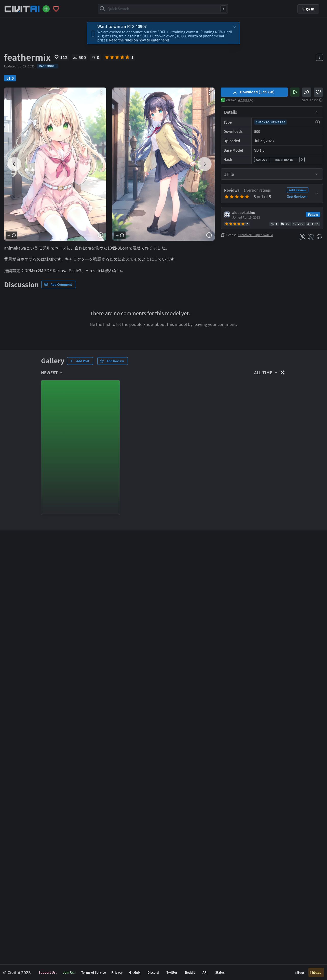Image resolution: width=327 pixels, height=980 pixels.
Task: Click the Sign In button
Action: point(308,9)
